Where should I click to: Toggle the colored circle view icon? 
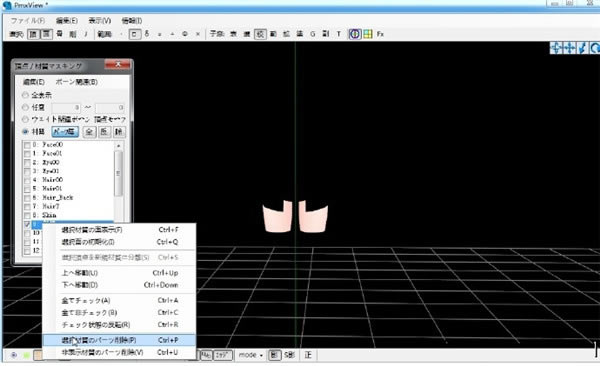click(355, 34)
